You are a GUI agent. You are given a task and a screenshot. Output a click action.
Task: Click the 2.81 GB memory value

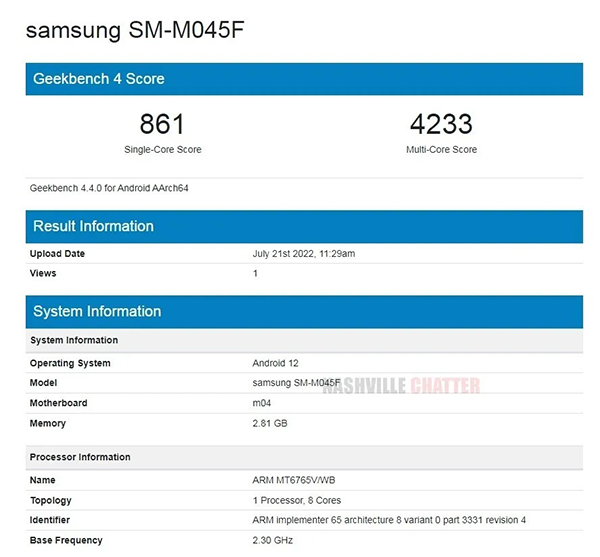coord(269,423)
